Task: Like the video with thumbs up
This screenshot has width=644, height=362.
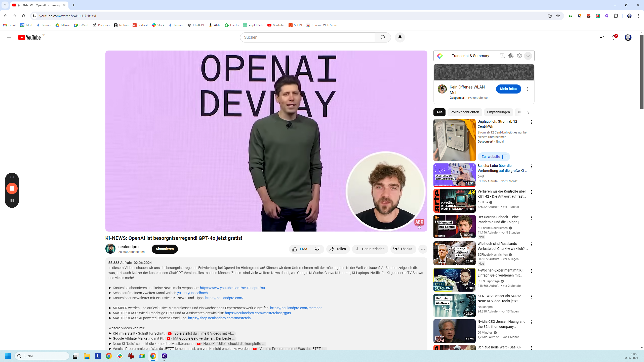Action: click(300, 249)
